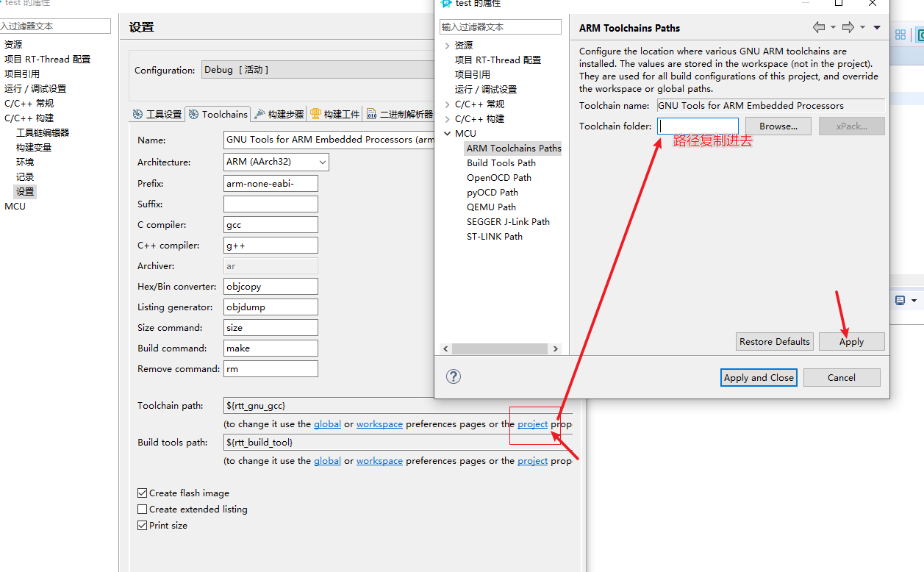Click the Hex/Bin converter field objcopy
Screen dimensions: 924x572
(271, 287)
